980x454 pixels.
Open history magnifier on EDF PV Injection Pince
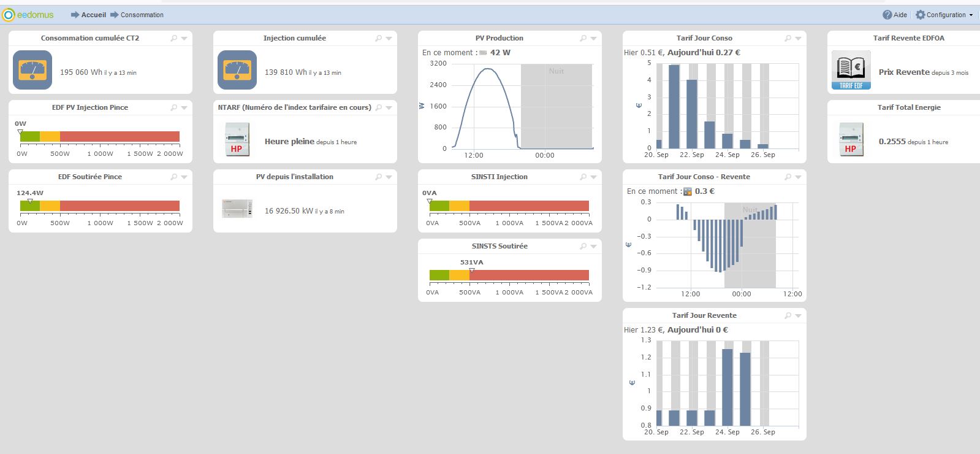click(174, 107)
